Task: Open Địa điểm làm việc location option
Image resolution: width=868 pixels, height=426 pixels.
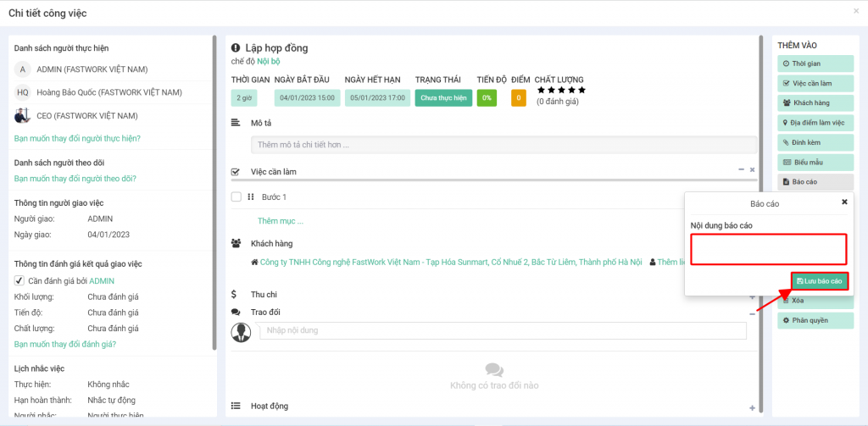Action: 815,122
